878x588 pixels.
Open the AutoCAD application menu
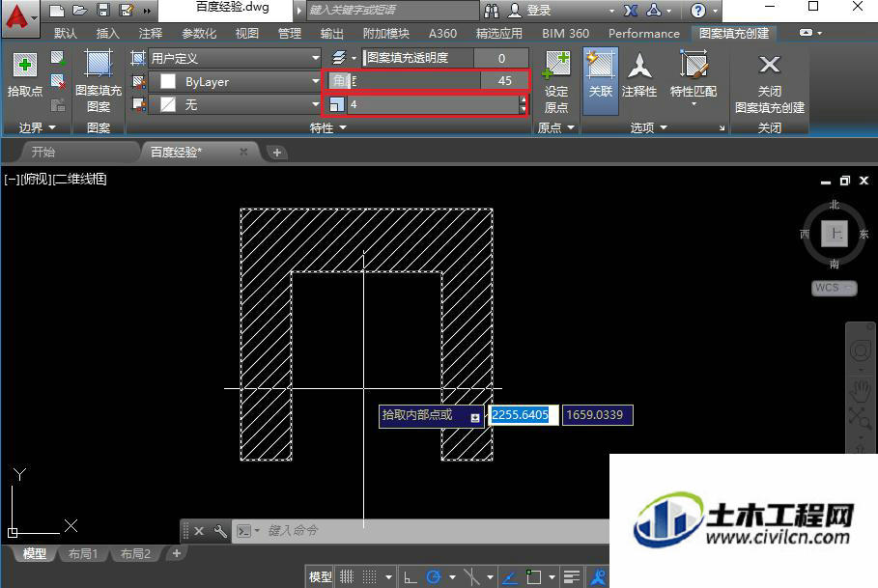click(19, 18)
